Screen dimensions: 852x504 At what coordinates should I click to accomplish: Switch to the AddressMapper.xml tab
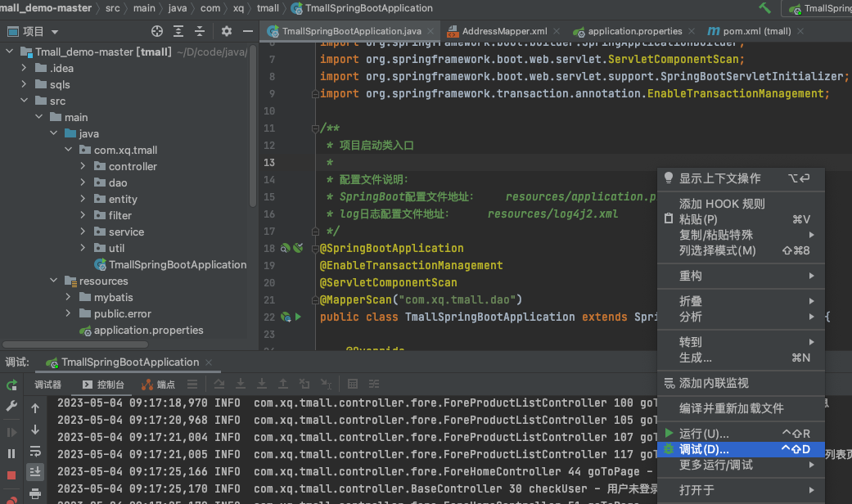tap(503, 31)
